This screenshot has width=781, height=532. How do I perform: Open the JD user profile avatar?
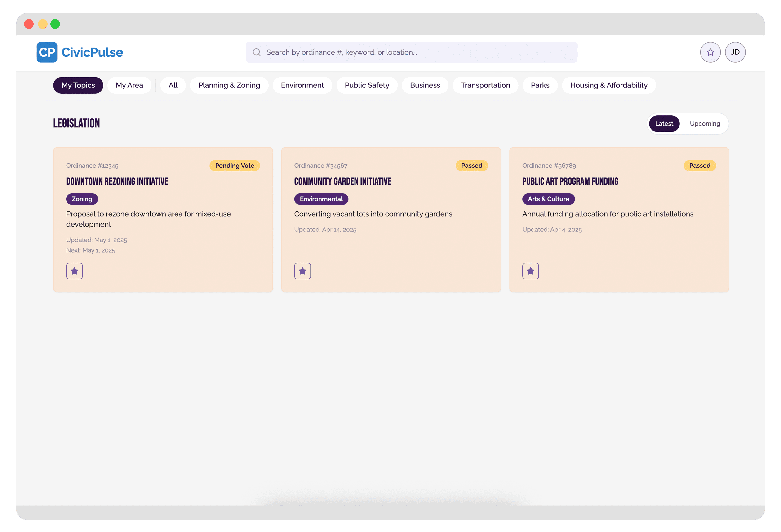pos(735,52)
